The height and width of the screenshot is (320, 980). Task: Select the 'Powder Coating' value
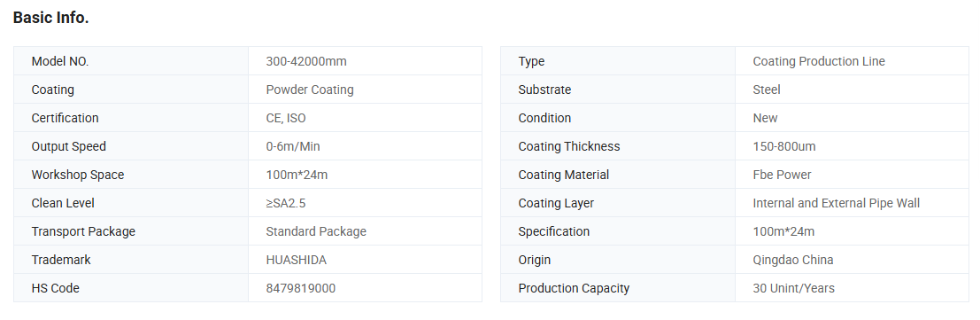pyautogui.click(x=310, y=90)
